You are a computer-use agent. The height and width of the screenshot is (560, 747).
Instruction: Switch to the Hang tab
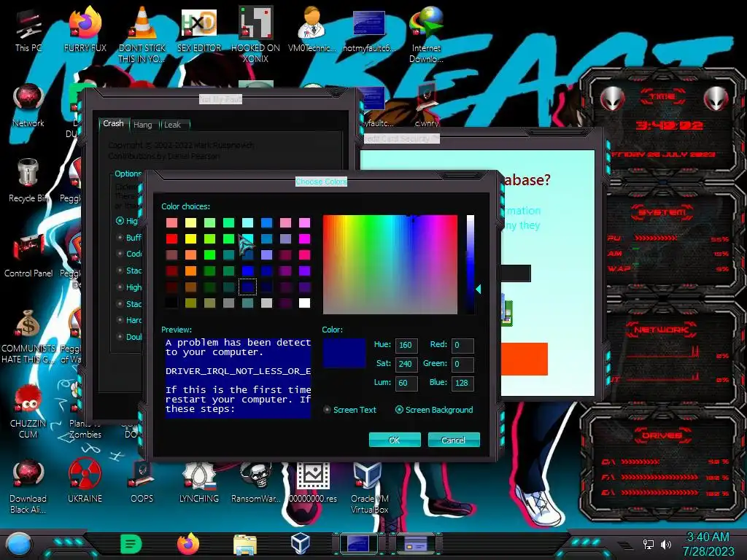pyautogui.click(x=143, y=125)
